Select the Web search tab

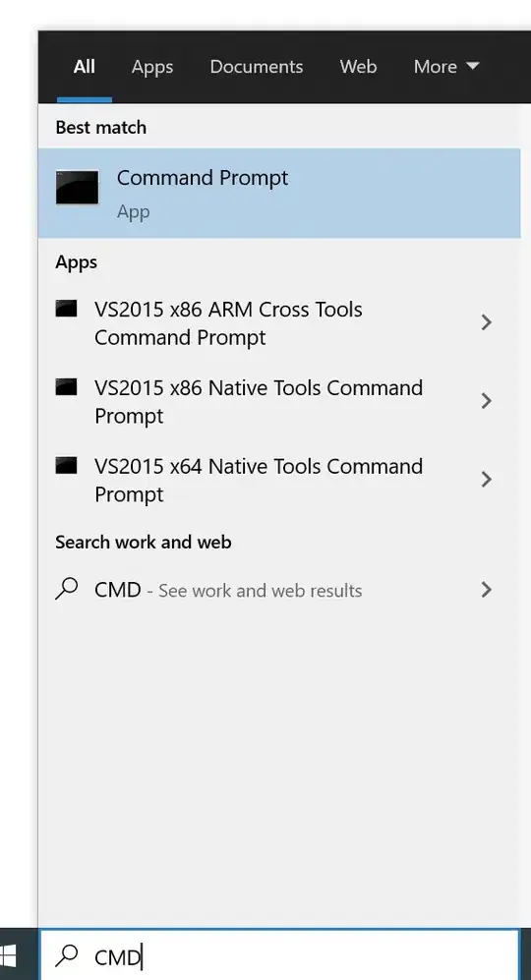[x=358, y=67]
